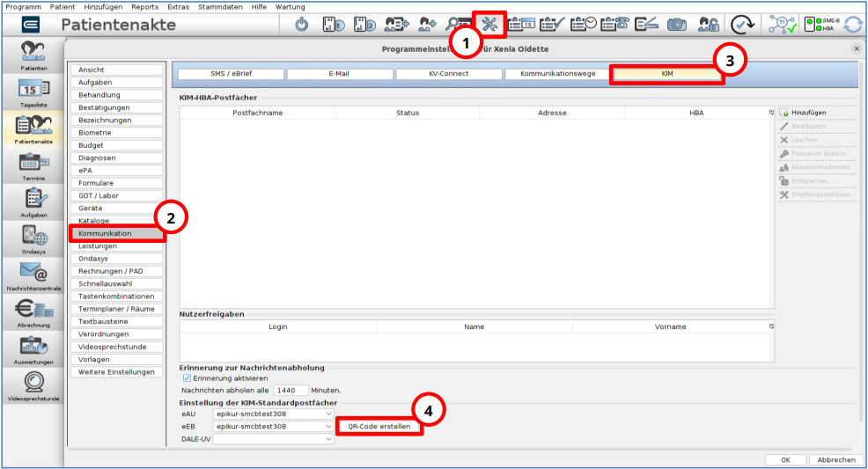The height and width of the screenshot is (469, 868).
Task: Open the Extras menu
Action: (178, 7)
